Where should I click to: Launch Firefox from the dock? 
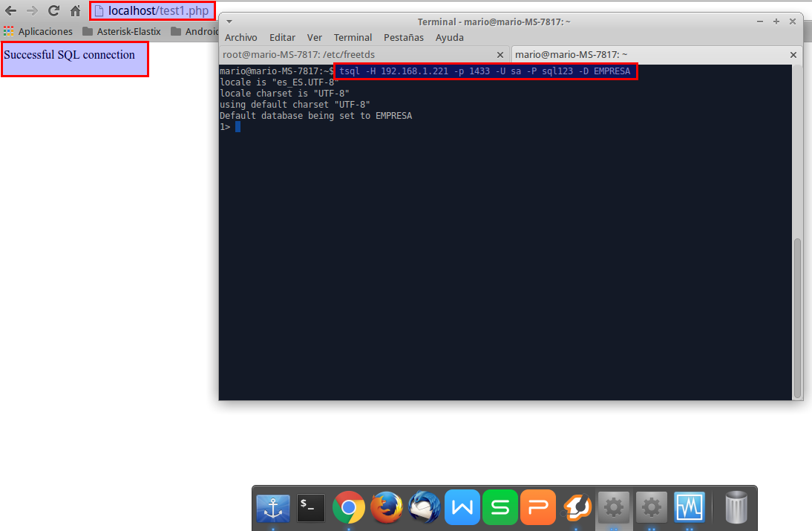(386, 508)
